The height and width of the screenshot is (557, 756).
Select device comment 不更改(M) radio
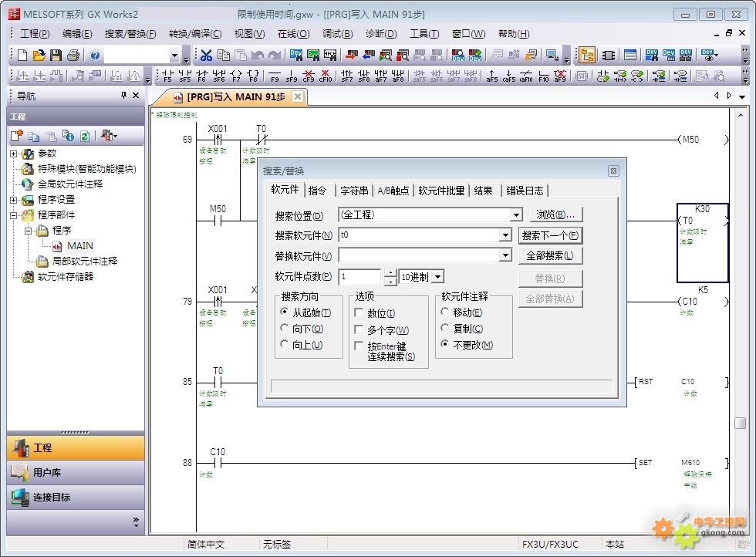pos(444,344)
